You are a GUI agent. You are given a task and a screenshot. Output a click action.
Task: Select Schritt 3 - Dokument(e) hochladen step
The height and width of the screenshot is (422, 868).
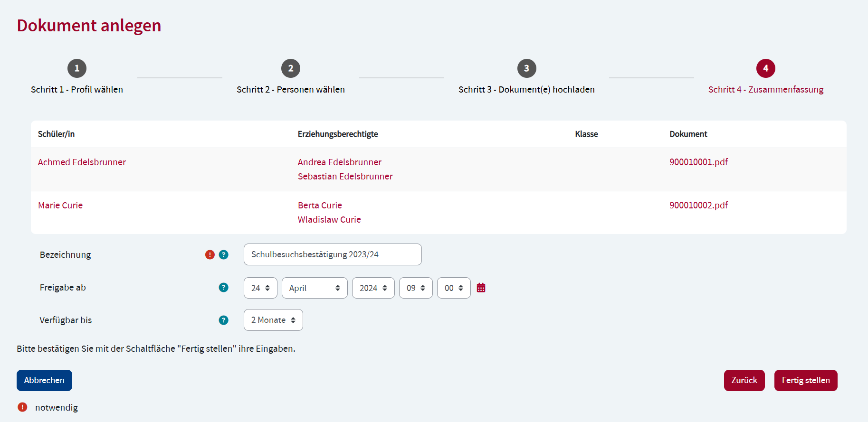(x=526, y=90)
